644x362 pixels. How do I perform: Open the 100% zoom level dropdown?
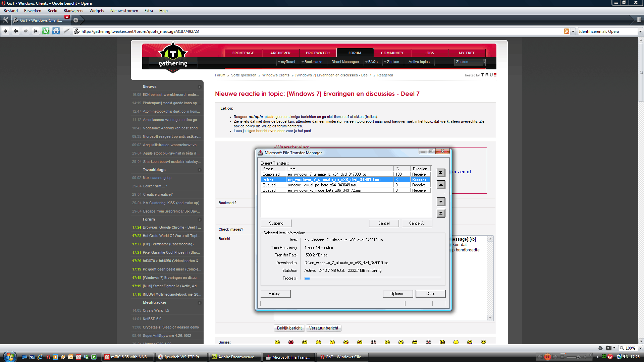(x=640, y=348)
